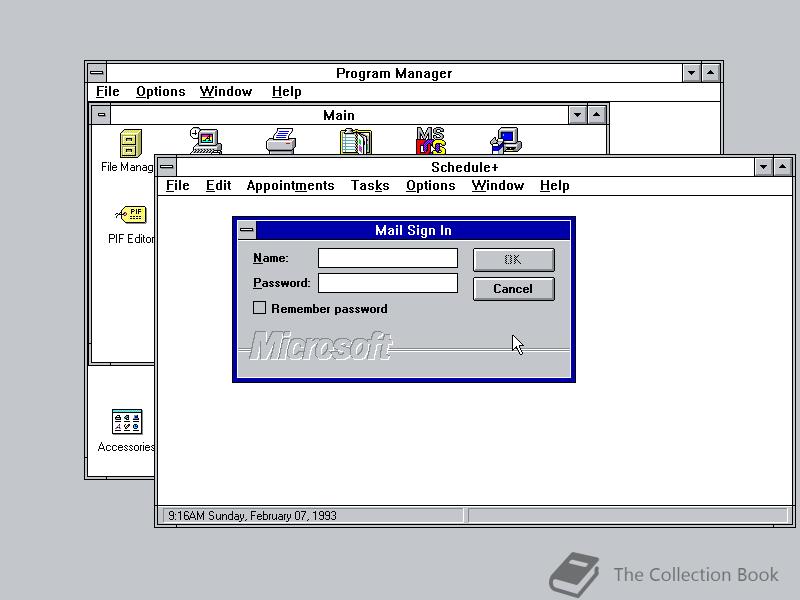Viewport: 800px width, 600px height.
Task: Click the Program Manager title bar
Action: point(394,73)
